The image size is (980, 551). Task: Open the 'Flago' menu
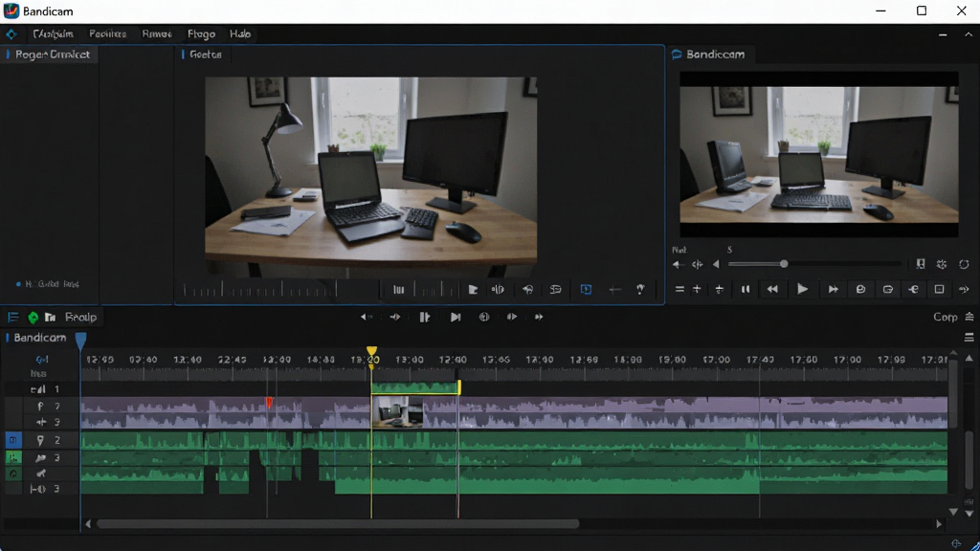click(x=201, y=33)
